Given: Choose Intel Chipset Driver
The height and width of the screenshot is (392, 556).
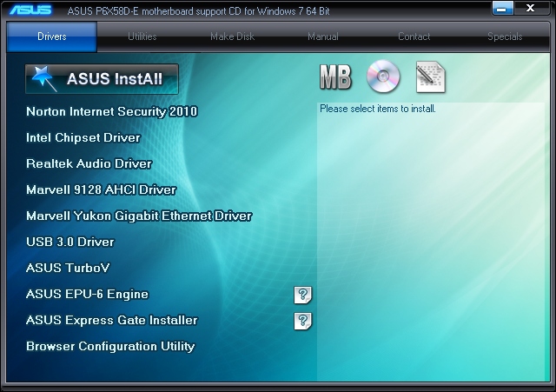Looking at the screenshot, I should point(83,137).
